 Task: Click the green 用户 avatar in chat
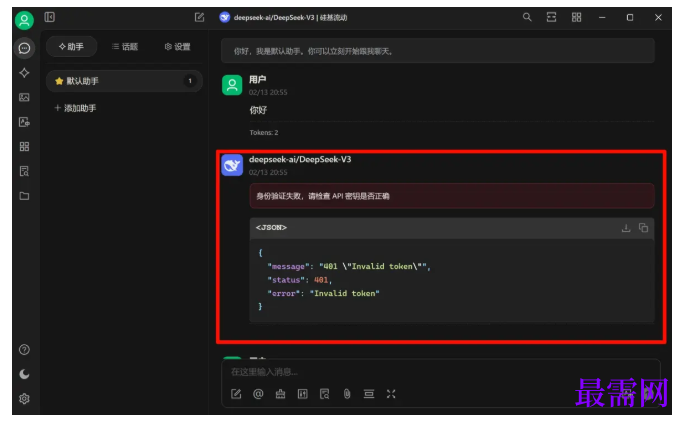pos(232,85)
